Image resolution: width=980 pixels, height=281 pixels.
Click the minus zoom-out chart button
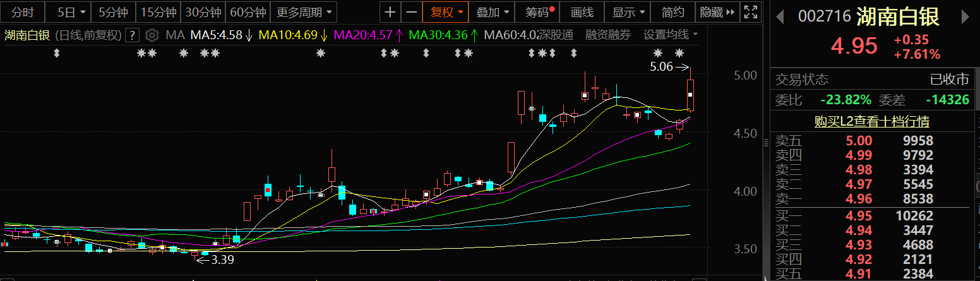click(412, 12)
